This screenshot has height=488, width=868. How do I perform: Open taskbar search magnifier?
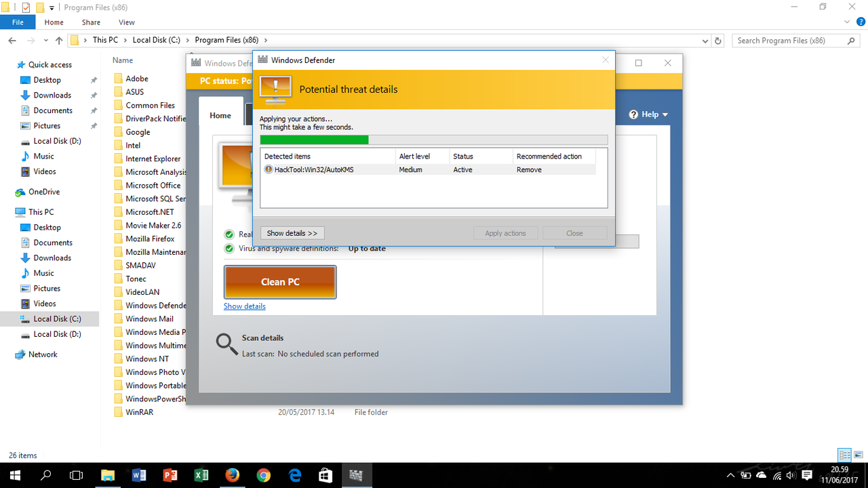(46, 475)
